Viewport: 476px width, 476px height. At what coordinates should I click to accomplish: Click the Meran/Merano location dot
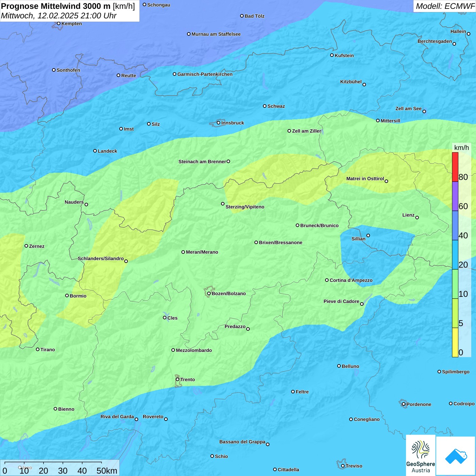click(183, 252)
